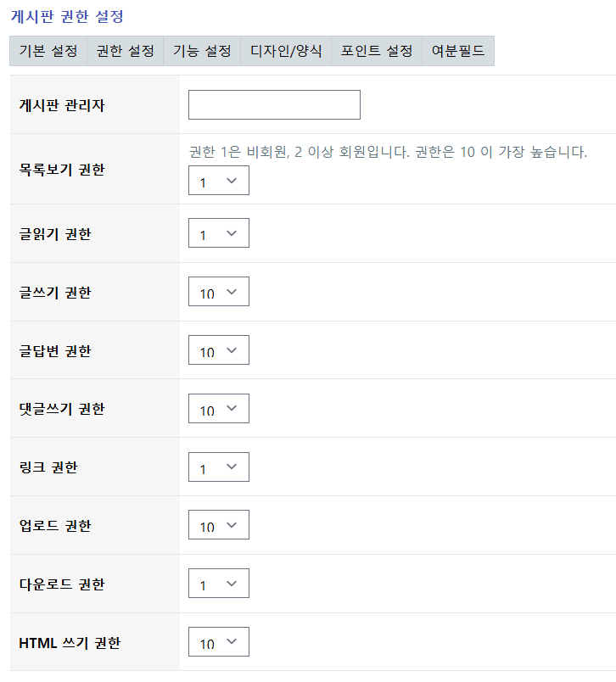The width and height of the screenshot is (616, 682).
Task: Expand the 글쓰기 권한 dropdown
Action: [219, 292]
